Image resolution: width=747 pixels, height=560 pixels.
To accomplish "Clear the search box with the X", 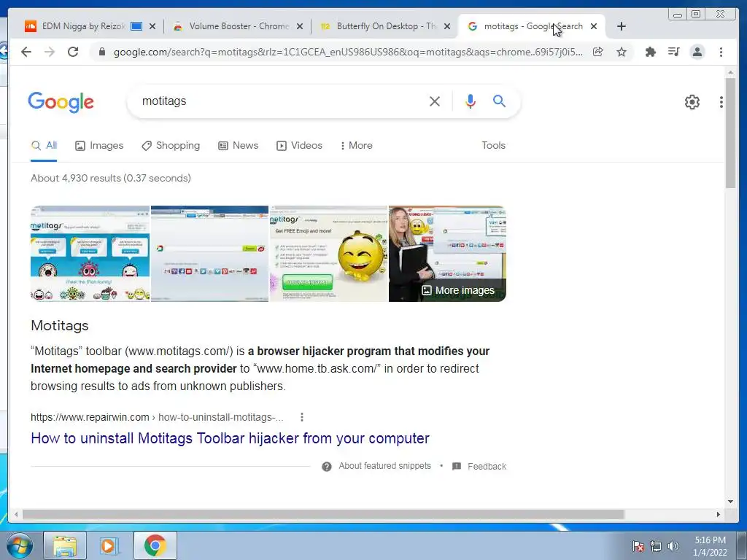I will click(435, 101).
